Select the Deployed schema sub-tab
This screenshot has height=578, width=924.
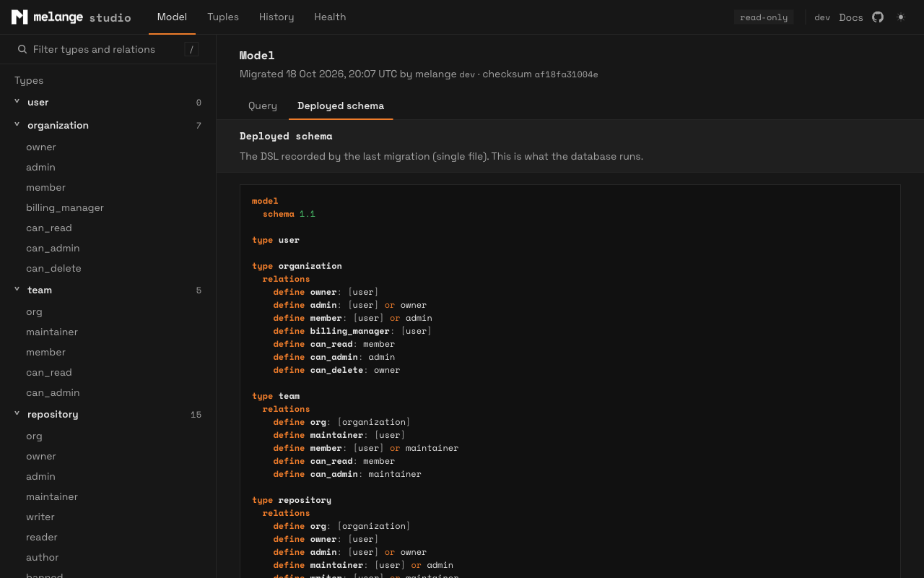coord(341,105)
